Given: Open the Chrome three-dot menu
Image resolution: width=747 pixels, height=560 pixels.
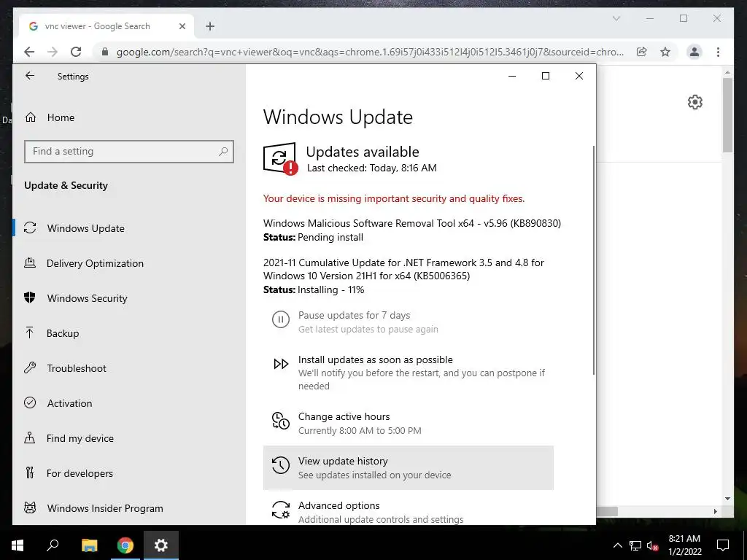Looking at the screenshot, I should (x=718, y=52).
